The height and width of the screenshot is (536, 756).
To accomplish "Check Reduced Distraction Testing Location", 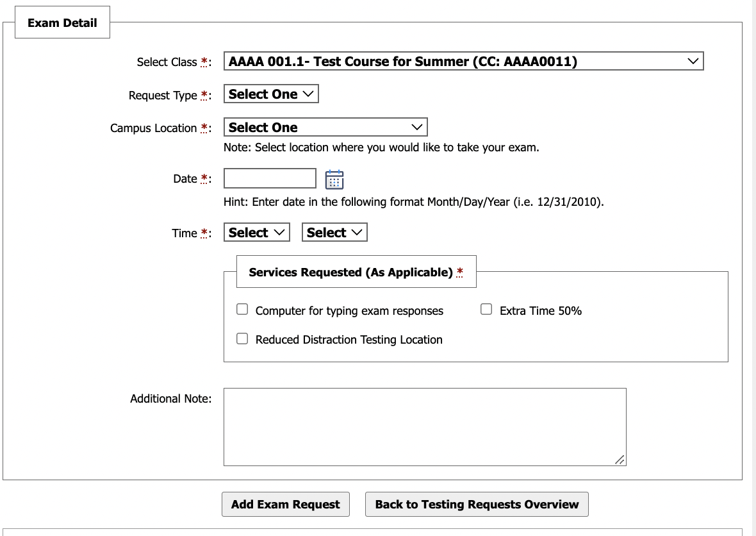I will [242, 339].
